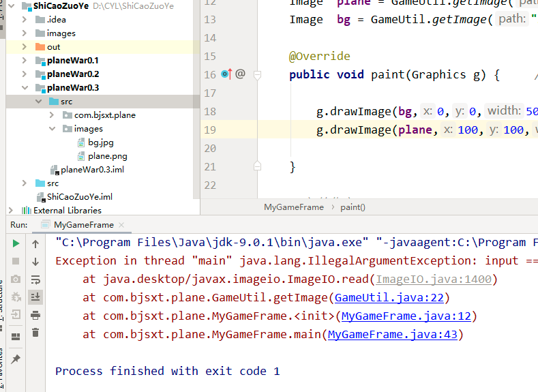The width and height of the screenshot is (538, 392).
Task: Click the fold end marker on line 21
Action: [257, 166]
